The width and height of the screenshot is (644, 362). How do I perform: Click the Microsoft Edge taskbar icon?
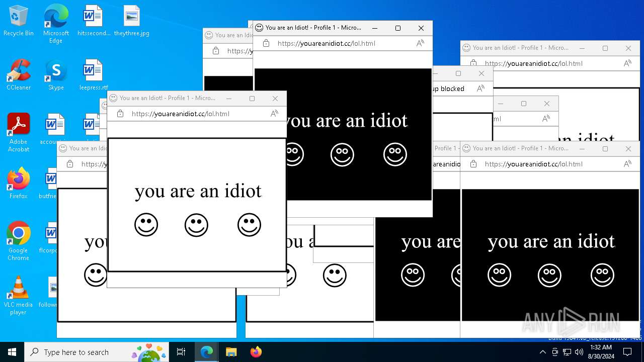(207, 352)
